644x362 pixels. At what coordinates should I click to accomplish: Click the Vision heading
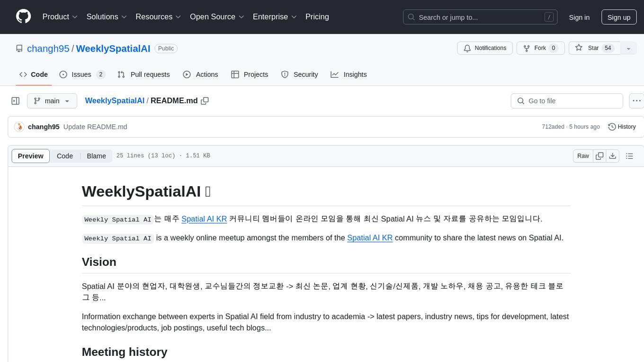pyautogui.click(x=99, y=262)
